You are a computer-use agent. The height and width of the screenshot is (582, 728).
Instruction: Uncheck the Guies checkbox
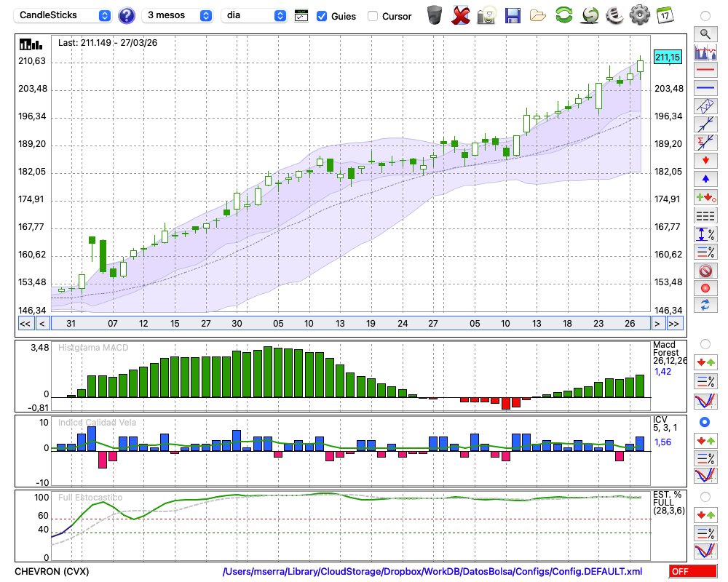[322, 16]
